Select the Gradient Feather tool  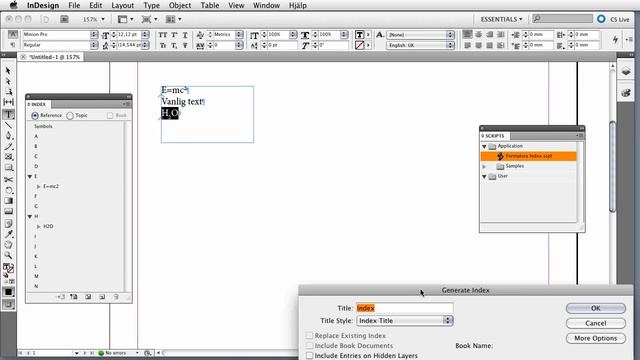click(x=8, y=211)
